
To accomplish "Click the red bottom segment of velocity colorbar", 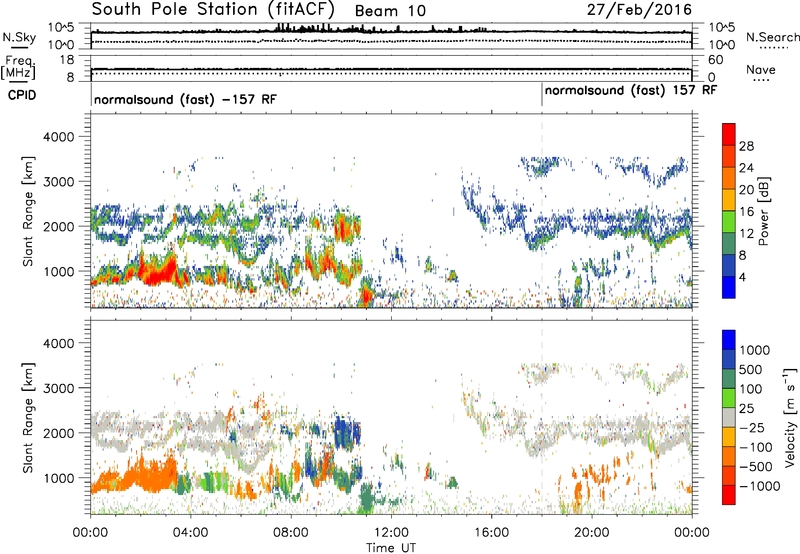I will point(729,495).
